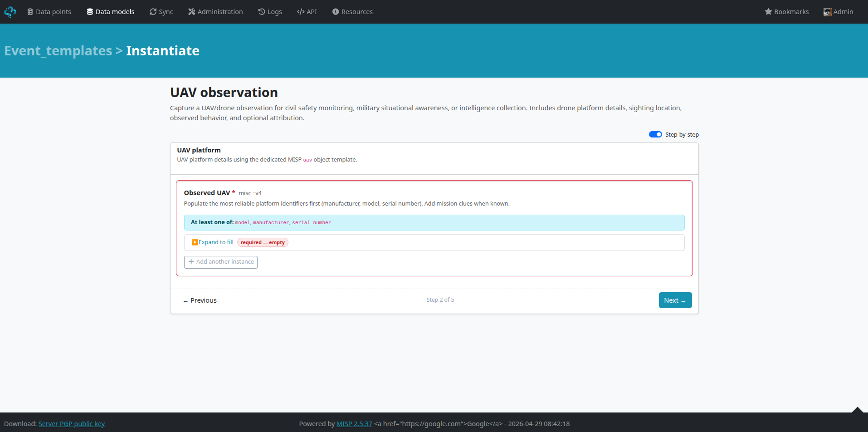Open the MISP 2.5.37 version link
This screenshot has height=432, width=868.
tap(354, 424)
